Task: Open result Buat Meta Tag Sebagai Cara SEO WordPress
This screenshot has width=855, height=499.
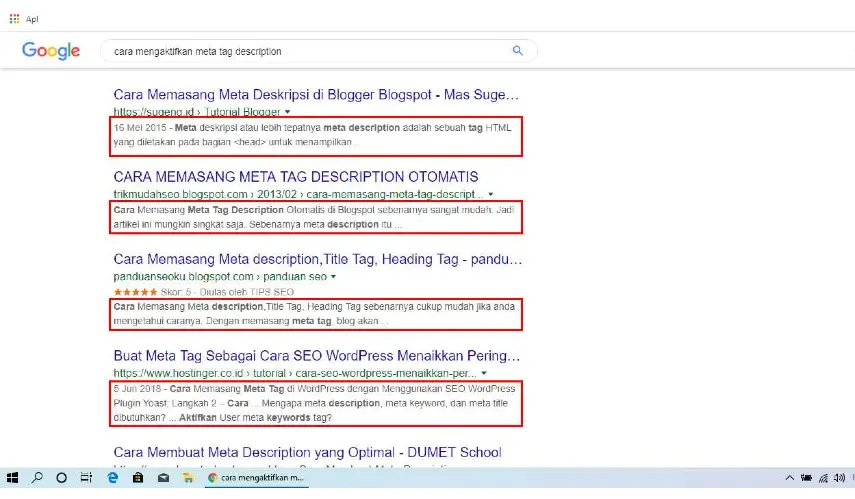Action: coord(317,356)
